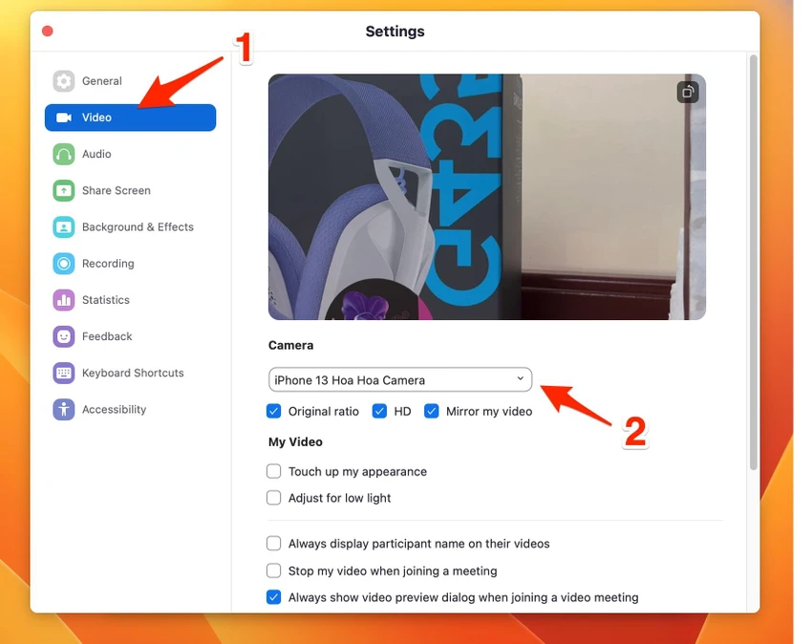Viewport: 812px width, 644px height.
Task: Open the Statistics bar-chart icon
Action: pos(64,300)
